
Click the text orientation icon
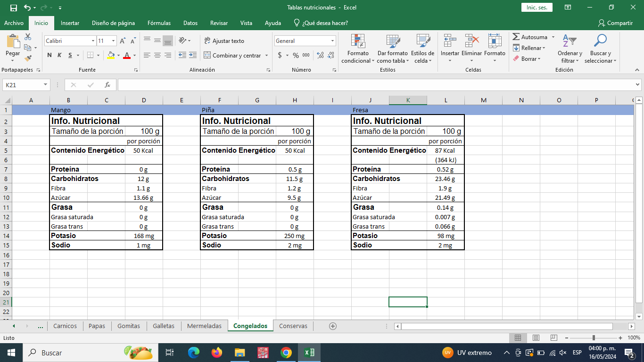point(183,41)
